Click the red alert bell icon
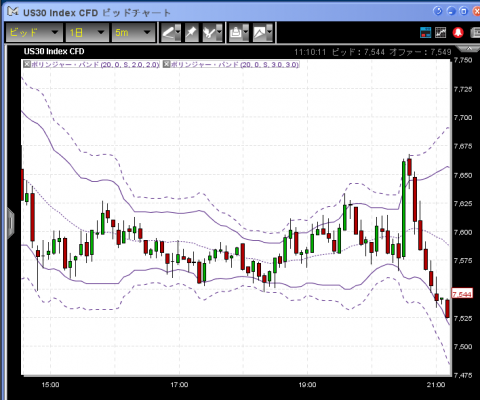This screenshot has width=480, height=400. tap(458, 32)
